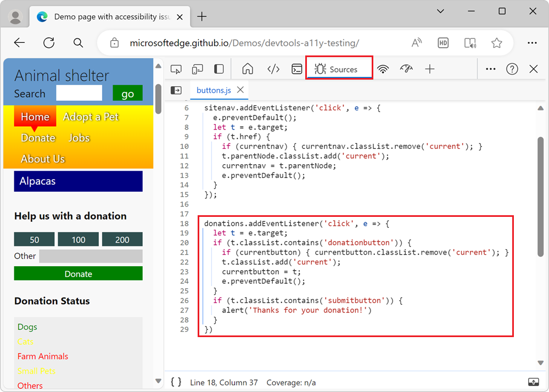The width and height of the screenshot is (549, 392).
Task: Toggle the DevTools dock location icon
Action: [x=219, y=69]
